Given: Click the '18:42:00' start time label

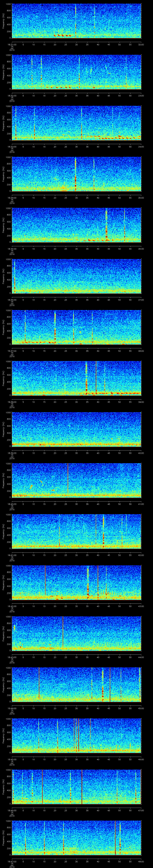Looking at the screenshot, I should 12,606.
